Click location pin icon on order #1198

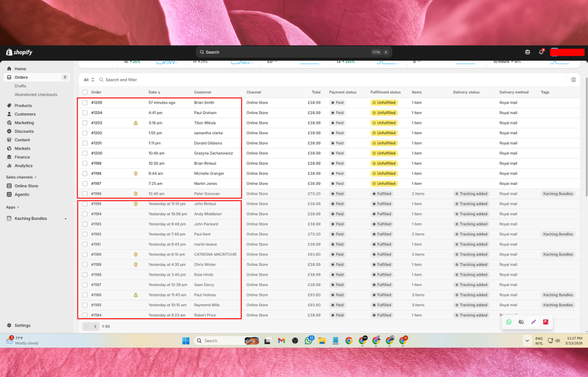[x=136, y=174]
